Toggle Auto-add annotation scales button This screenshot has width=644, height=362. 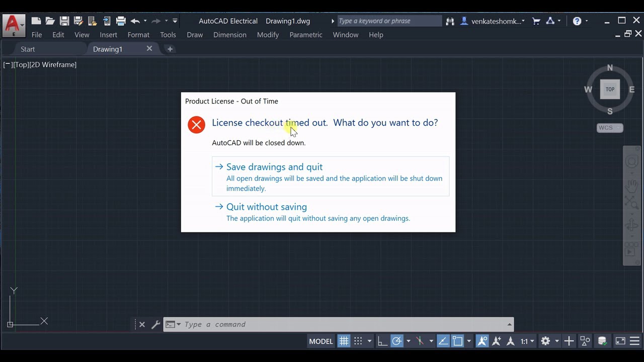tap(497, 341)
